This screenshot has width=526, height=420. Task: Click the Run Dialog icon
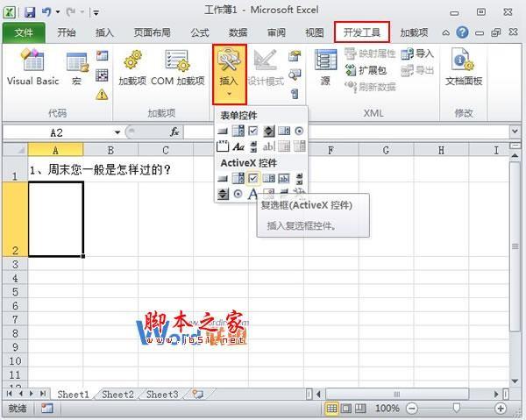coord(295,94)
